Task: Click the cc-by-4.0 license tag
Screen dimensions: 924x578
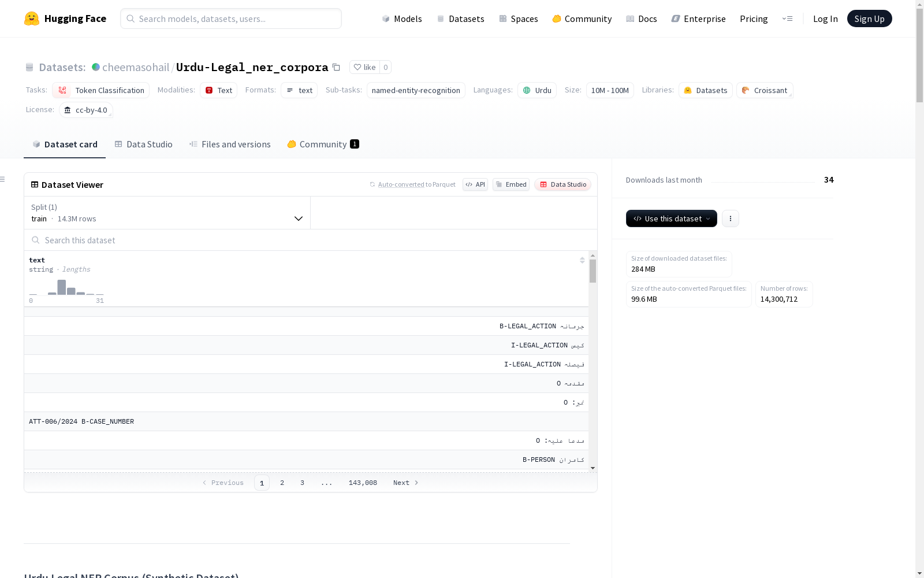Action: point(86,110)
